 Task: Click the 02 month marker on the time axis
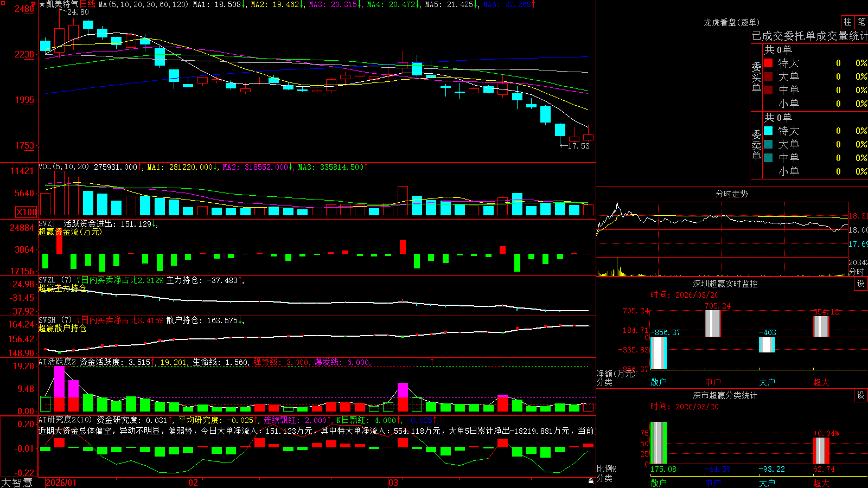pyautogui.click(x=193, y=483)
